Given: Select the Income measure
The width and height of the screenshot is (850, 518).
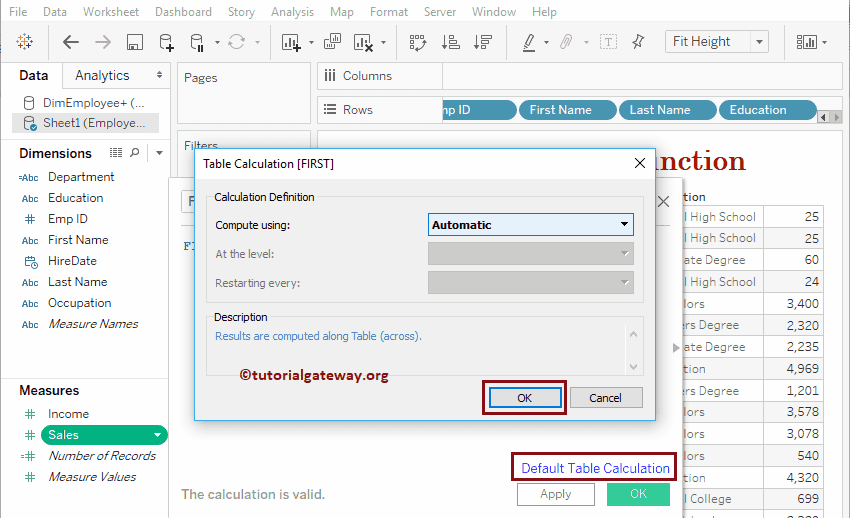Looking at the screenshot, I should pos(68,414).
